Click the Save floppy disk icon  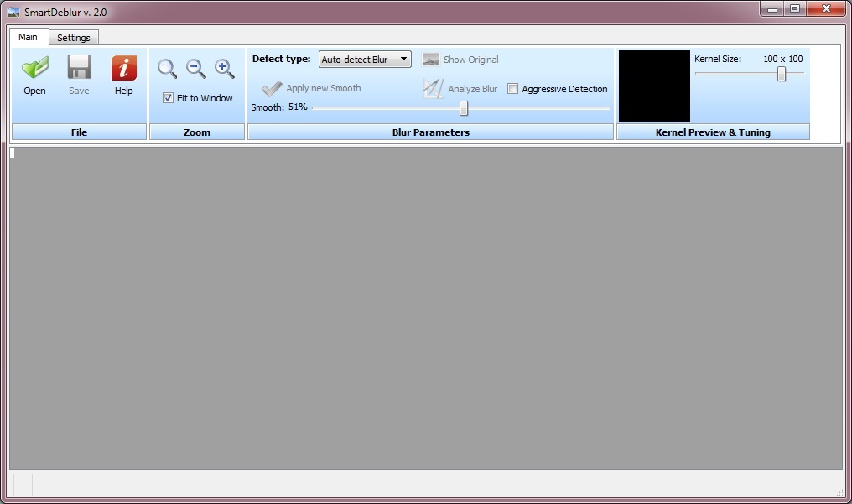(x=80, y=68)
